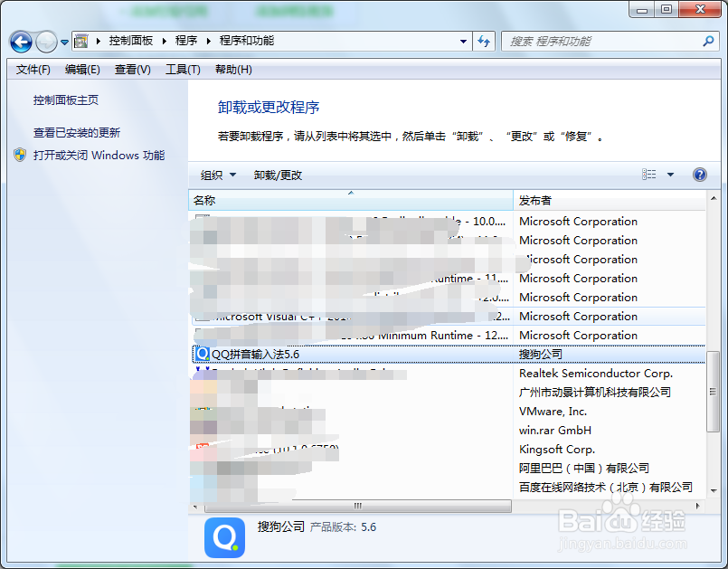
Task: Open the 编辑(E) menu
Action: (82, 70)
